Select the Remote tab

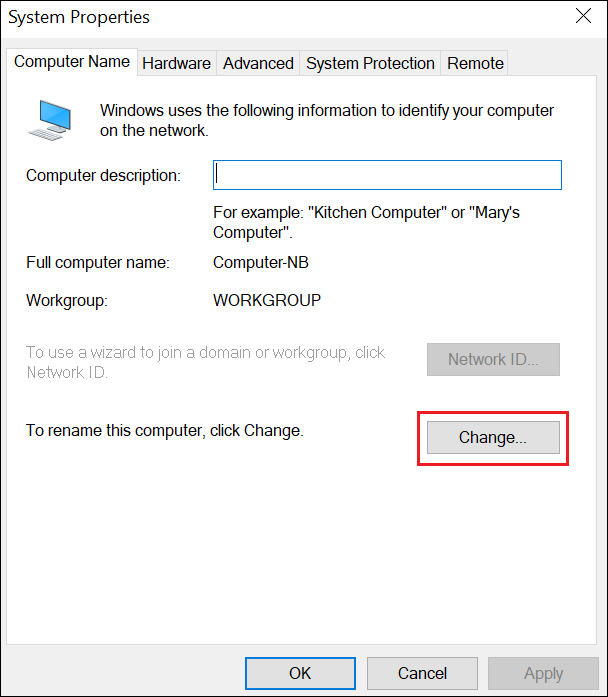point(475,63)
